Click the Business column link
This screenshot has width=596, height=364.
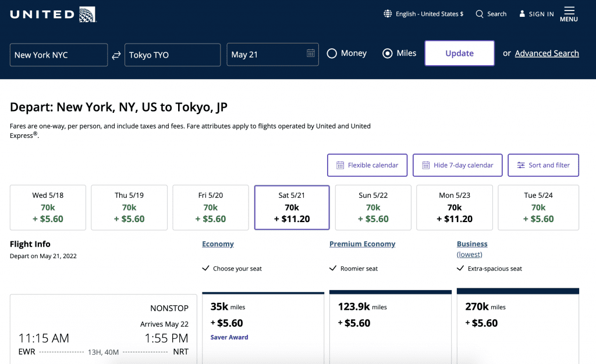coord(472,244)
